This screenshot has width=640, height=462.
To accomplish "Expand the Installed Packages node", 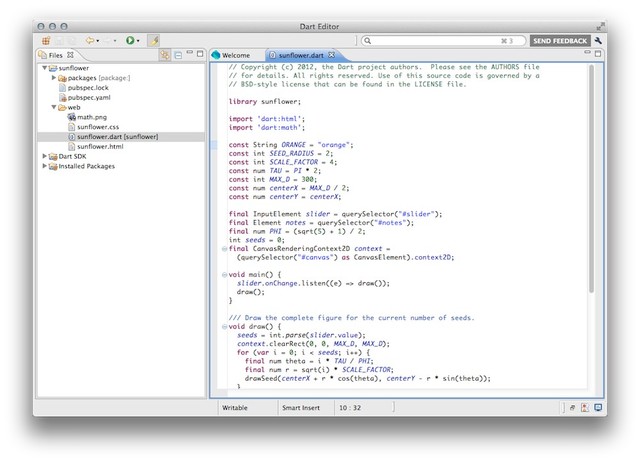I will [44, 166].
